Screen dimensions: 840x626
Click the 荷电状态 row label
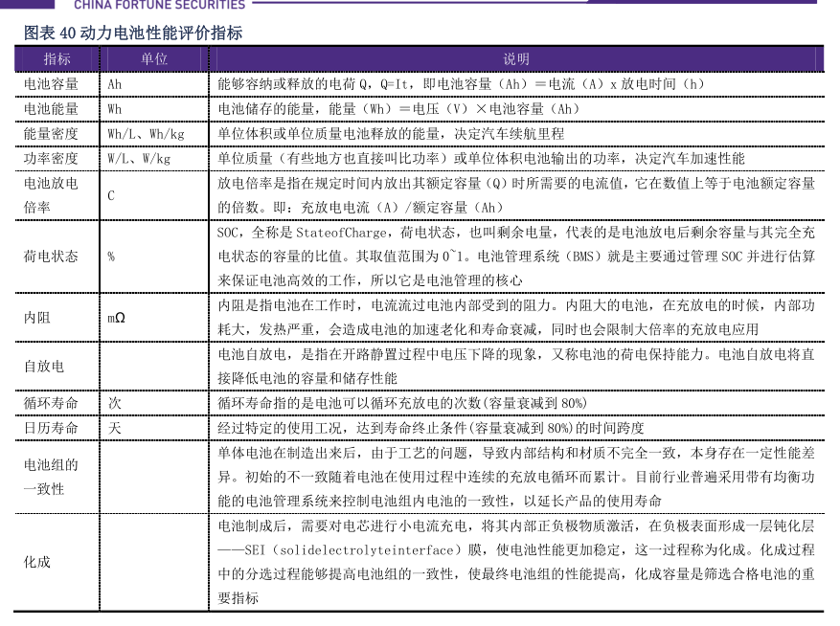[51, 257]
